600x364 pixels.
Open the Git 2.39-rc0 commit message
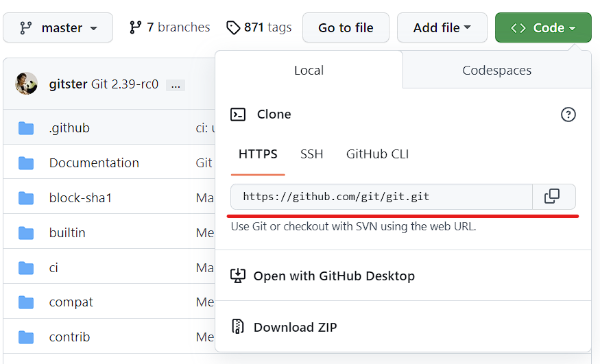click(x=125, y=84)
